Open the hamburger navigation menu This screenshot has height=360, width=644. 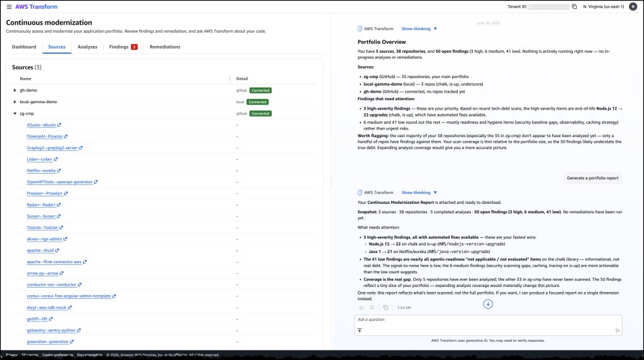[x=9, y=6]
